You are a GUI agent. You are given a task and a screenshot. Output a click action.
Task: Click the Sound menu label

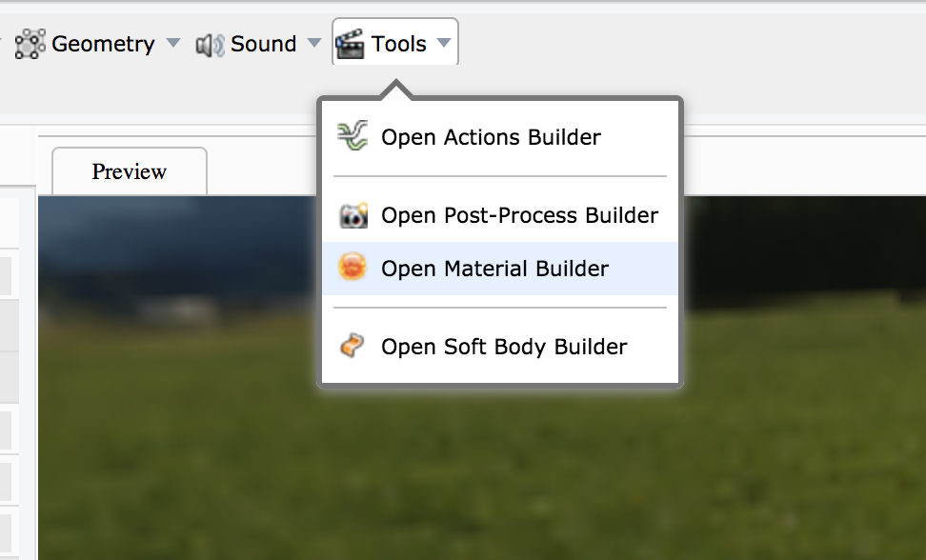tap(264, 44)
